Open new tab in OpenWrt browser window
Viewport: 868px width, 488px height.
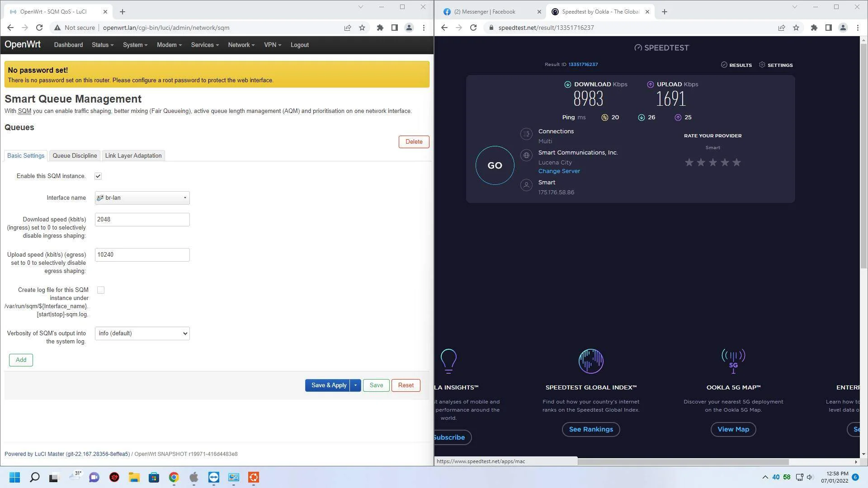tap(123, 12)
